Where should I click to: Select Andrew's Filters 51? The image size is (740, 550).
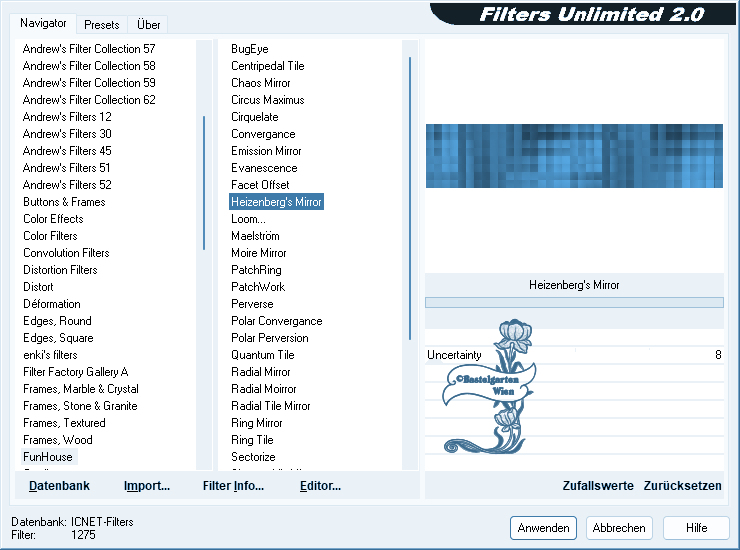67,168
